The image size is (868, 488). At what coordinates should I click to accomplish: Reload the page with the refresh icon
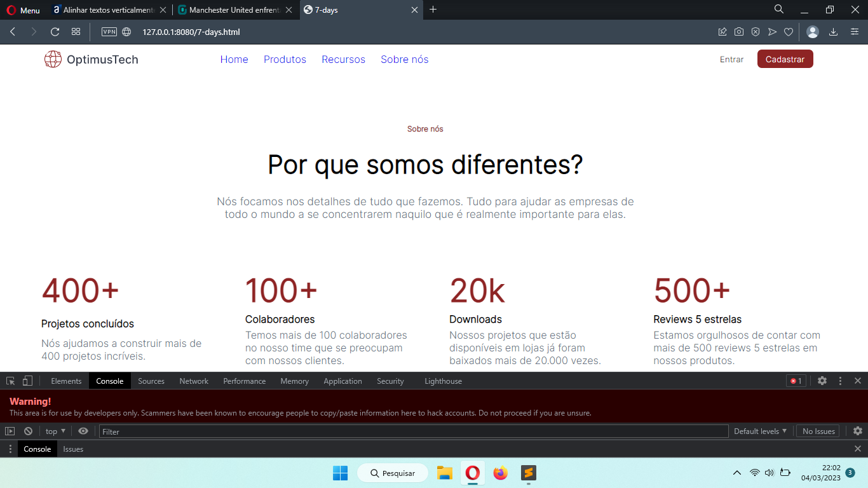pyautogui.click(x=55, y=32)
